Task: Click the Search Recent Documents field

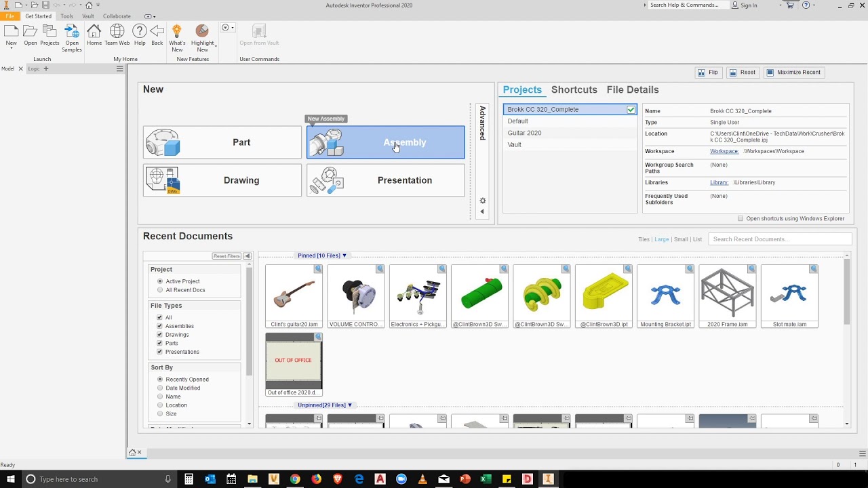Action: pyautogui.click(x=780, y=239)
